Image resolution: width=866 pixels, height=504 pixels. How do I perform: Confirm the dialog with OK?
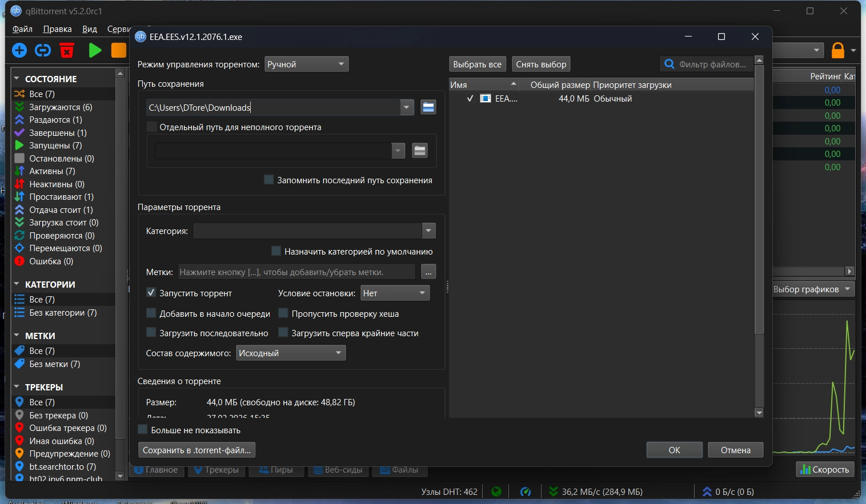click(674, 450)
